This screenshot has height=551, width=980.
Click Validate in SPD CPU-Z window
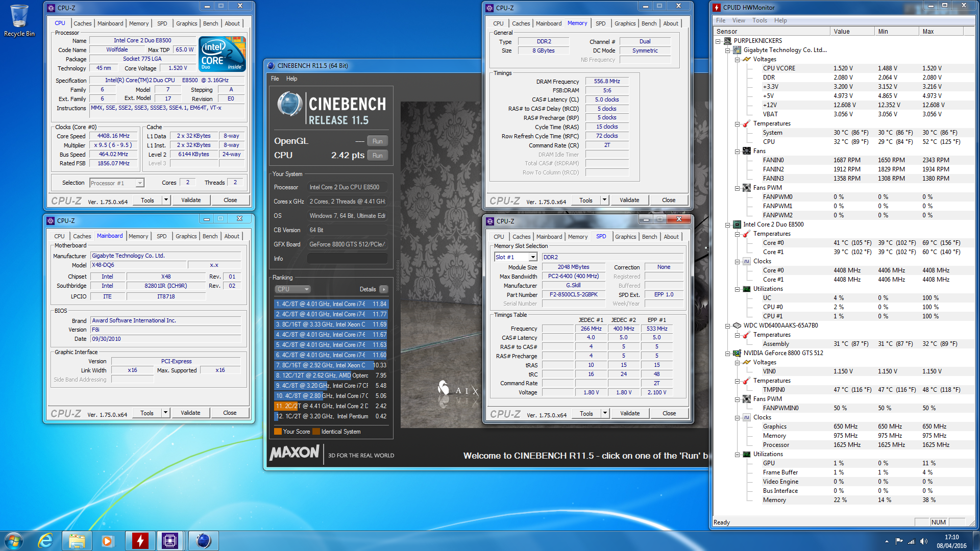630,413
